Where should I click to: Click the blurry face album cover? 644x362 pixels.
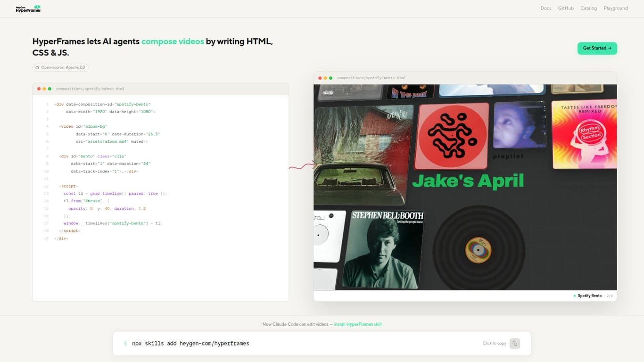point(520,125)
